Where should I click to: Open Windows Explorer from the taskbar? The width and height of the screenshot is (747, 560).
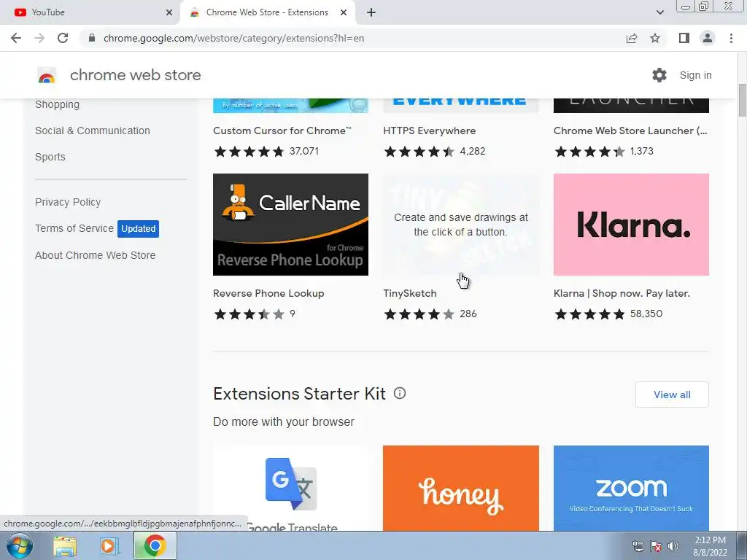65,546
